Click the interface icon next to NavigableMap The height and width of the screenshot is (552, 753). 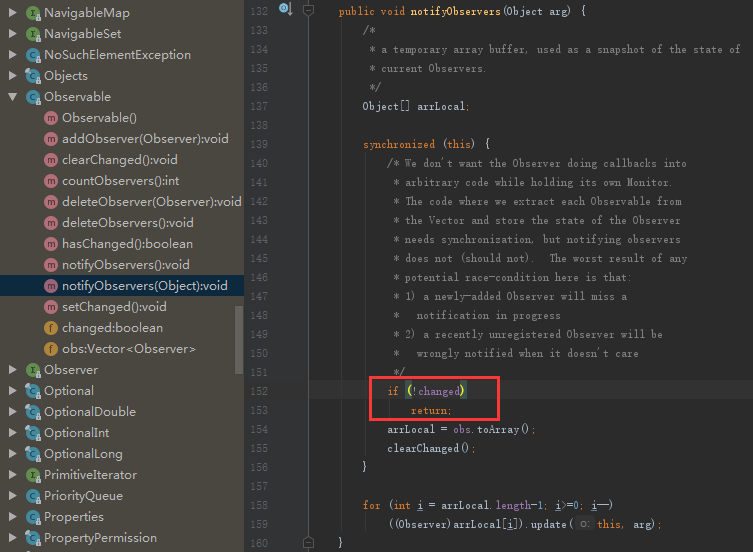click(x=33, y=13)
